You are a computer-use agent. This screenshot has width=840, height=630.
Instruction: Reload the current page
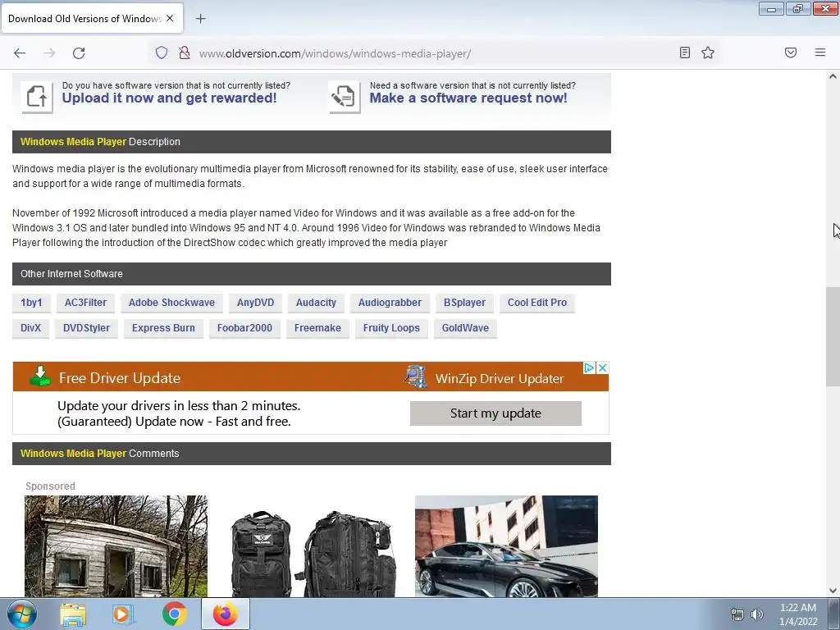pos(79,53)
